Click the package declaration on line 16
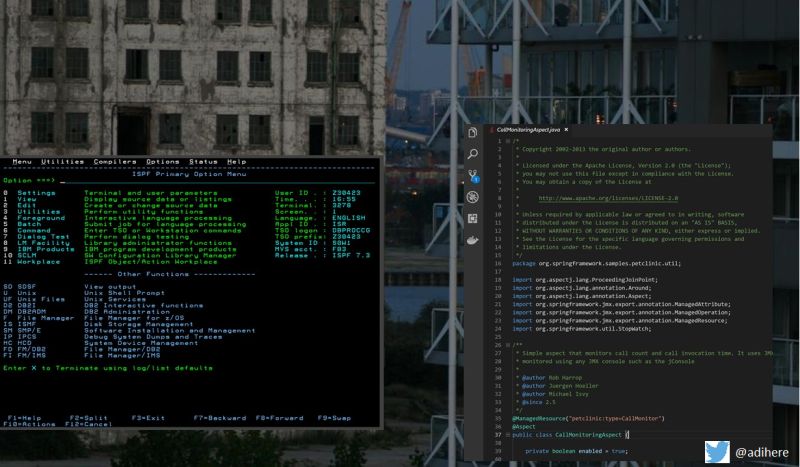This screenshot has height=467, width=800. 596,263
